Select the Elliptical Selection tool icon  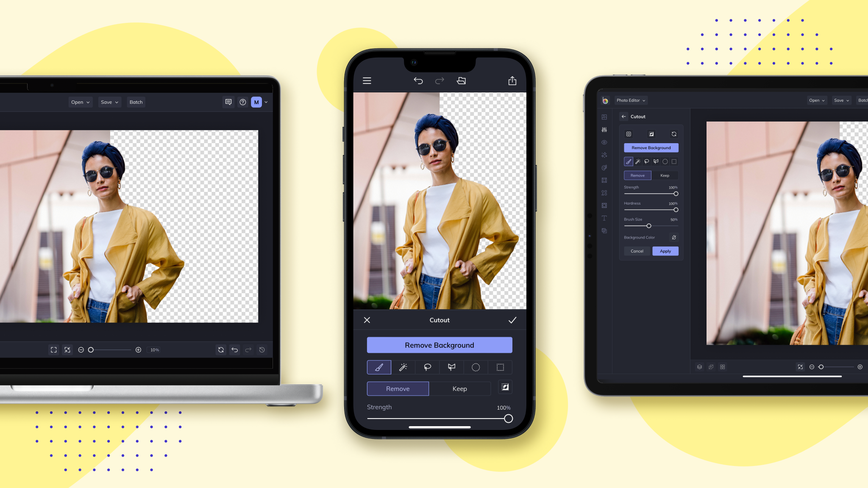[476, 367]
